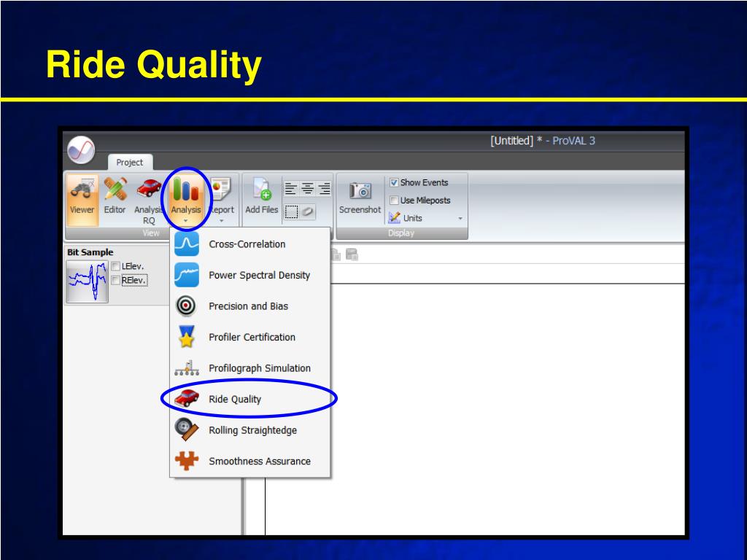Expand the Analysis dropdown button

pos(186,200)
